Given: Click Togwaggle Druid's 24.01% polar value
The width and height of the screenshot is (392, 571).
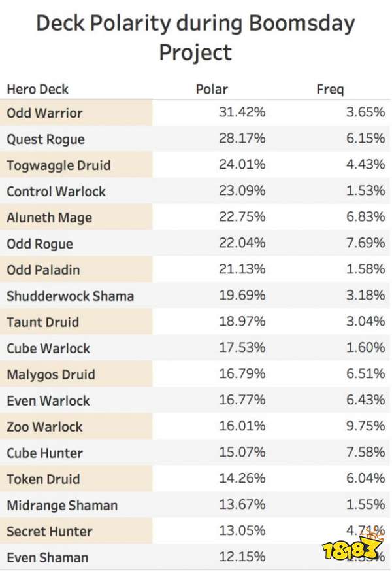Looking at the screenshot, I should [x=242, y=165].
